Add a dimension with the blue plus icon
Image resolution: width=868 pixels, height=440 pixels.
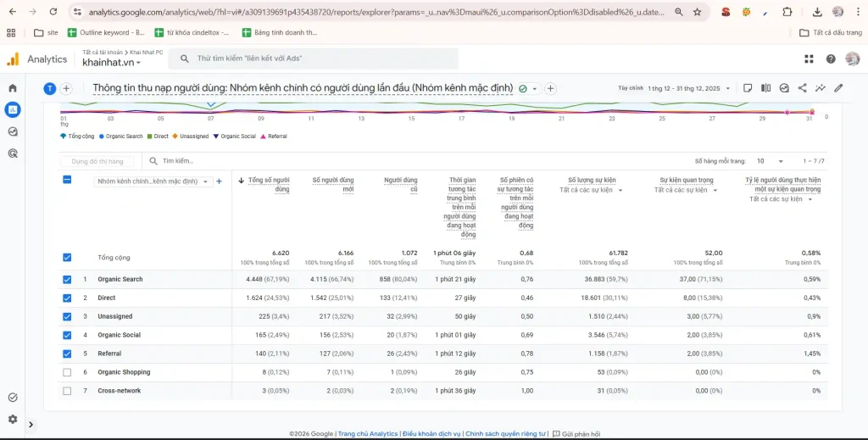(220, 181)
